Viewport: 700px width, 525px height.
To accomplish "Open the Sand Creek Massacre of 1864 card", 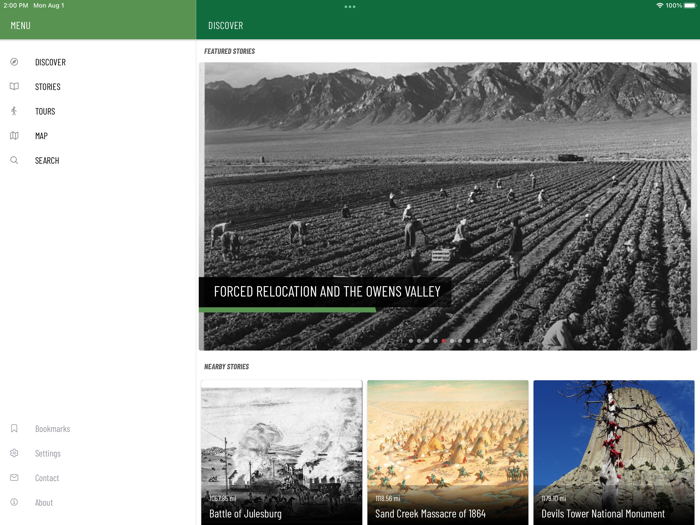I will coord(448,453).
